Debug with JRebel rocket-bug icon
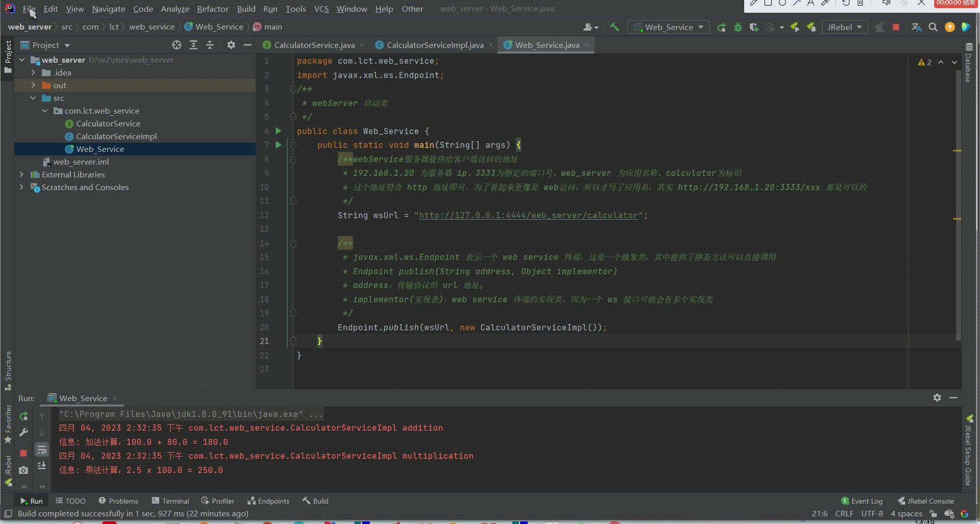 (811, 28)
